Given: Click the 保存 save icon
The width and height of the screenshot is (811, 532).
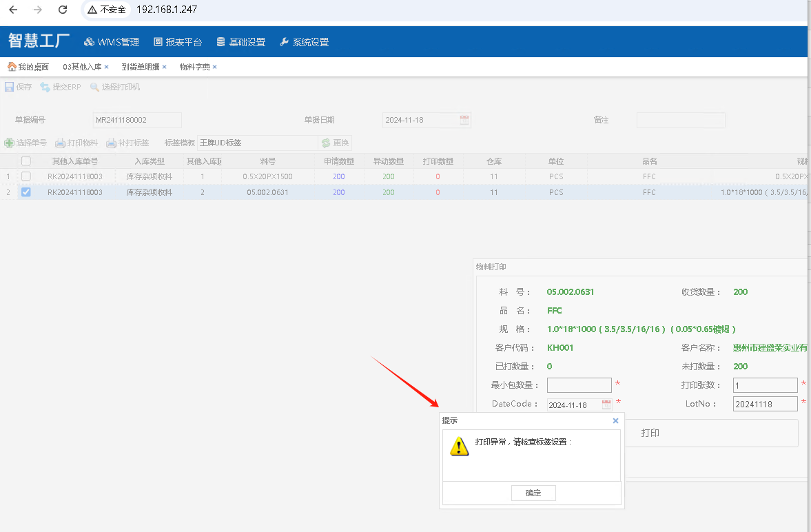Looking at the screenshot, I should (10, 88).
